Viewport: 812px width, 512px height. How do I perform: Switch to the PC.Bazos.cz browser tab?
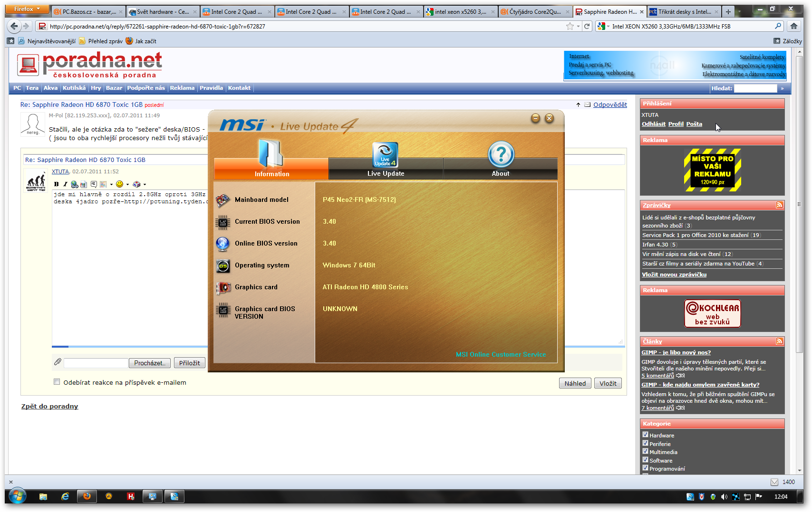pyautogui.click(x=88, y=12)
